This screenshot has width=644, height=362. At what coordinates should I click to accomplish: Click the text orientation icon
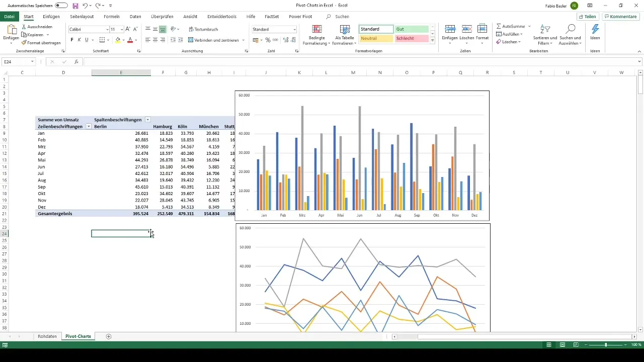click(173, 29)
